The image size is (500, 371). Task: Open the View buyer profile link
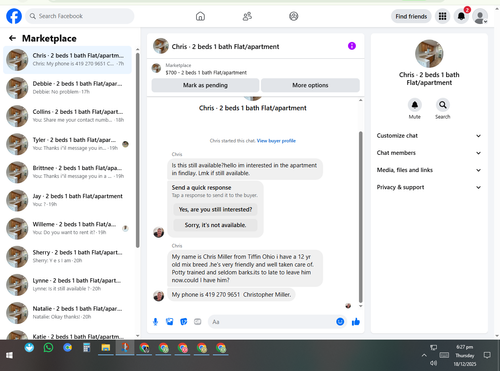pyautogui.click(x=276, y=141)
